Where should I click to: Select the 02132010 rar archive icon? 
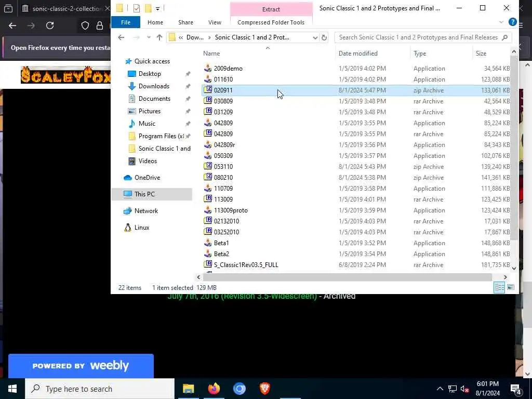coord(208,221)
